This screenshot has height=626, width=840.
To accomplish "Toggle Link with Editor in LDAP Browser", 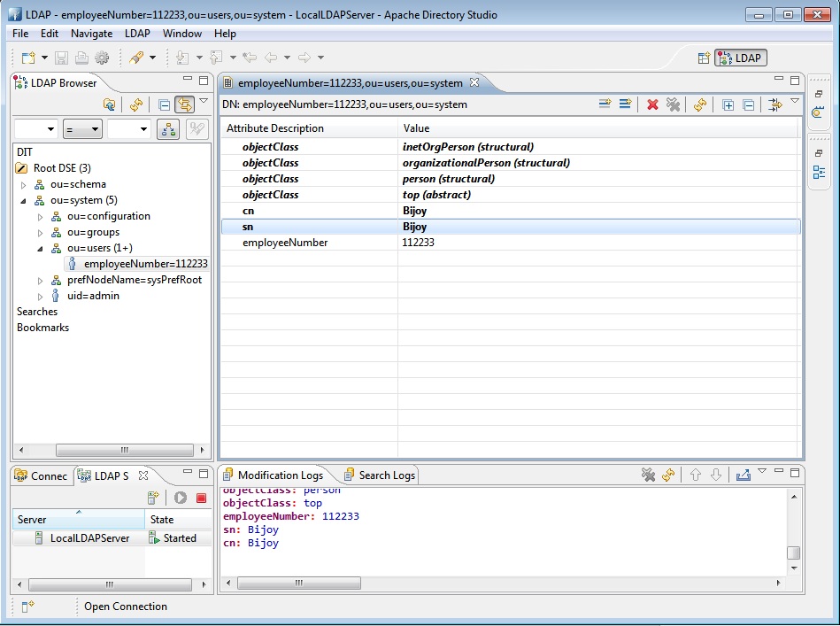I will click(184, 104).
